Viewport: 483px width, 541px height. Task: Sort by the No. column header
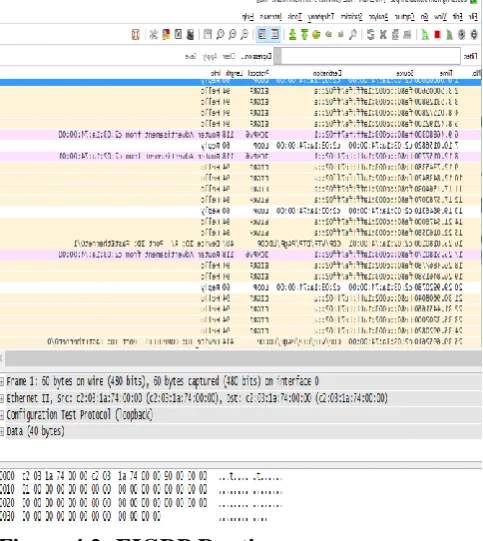(476, 73)
